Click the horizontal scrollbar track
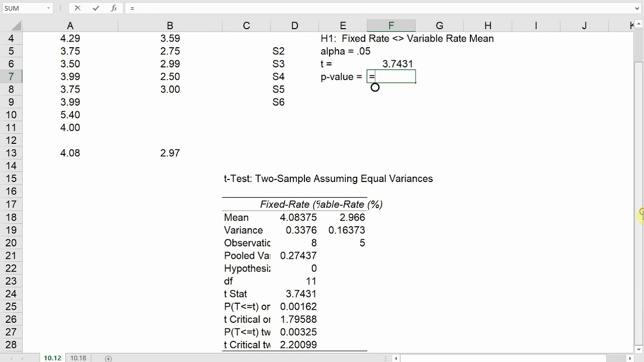This screenshot has height=362, width=644. coord(513,358)
